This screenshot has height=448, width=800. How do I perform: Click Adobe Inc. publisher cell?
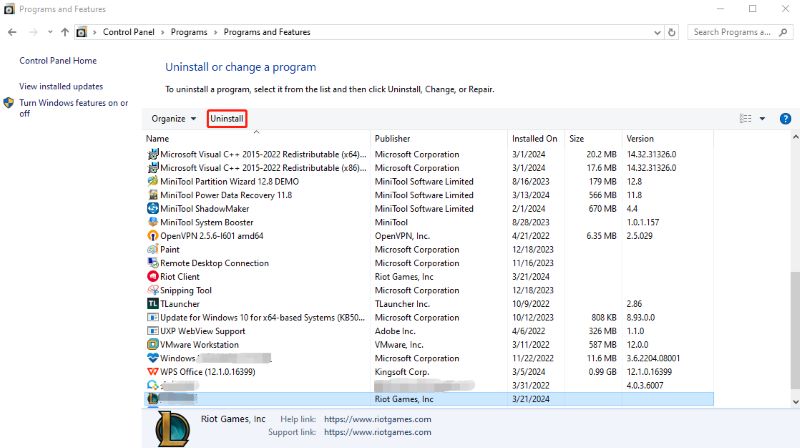(x=395, y=331)
